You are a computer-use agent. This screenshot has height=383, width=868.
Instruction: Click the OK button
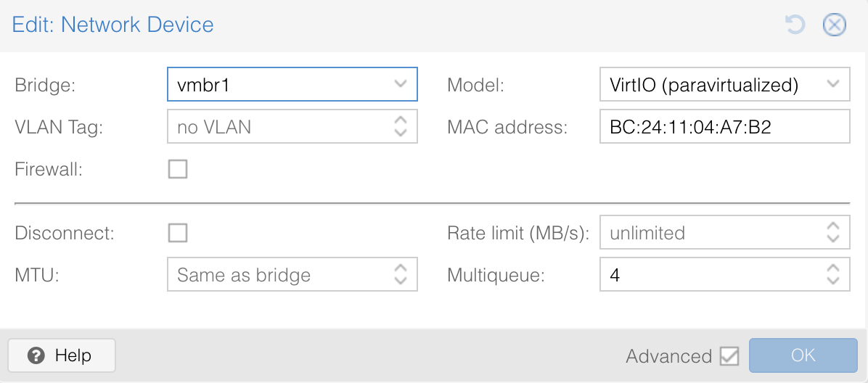pos(803,355)
